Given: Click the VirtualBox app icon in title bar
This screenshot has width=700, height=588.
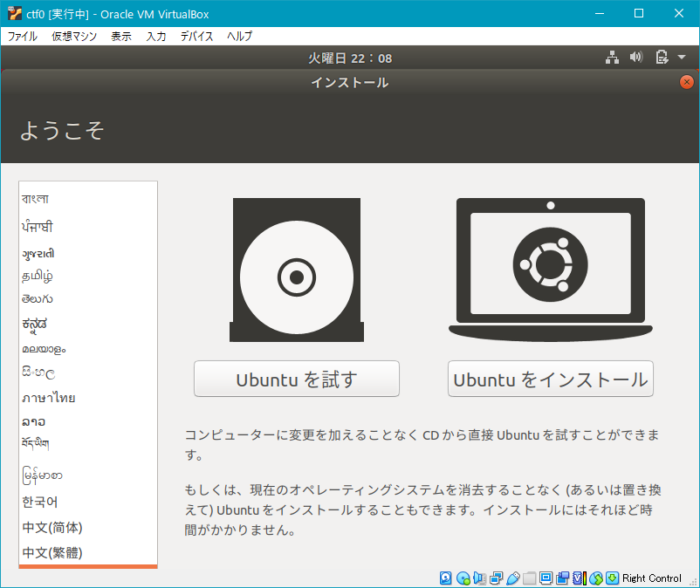Looking at the screenshot, I should click(15, 13).
